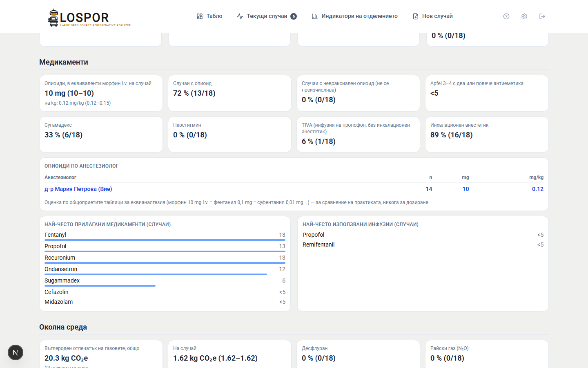Open д-р Мария Петрова (Вие) row
This screenshot has height=368, width=588.
[294, 189]
